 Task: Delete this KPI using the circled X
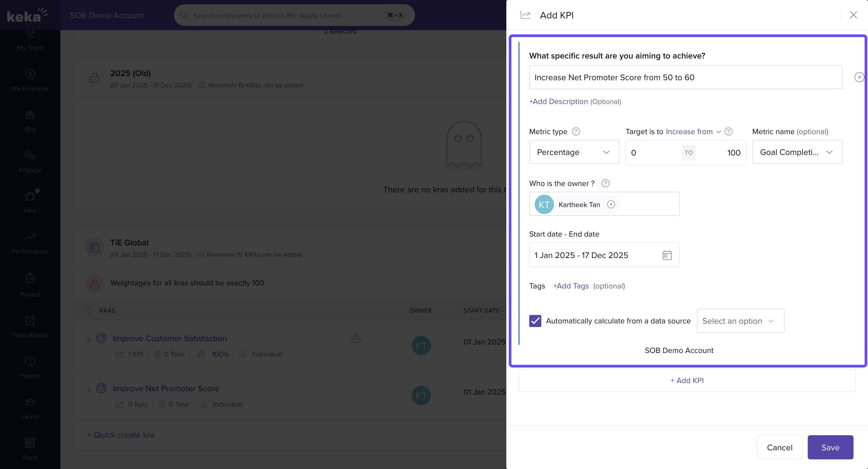pos(859,77)
